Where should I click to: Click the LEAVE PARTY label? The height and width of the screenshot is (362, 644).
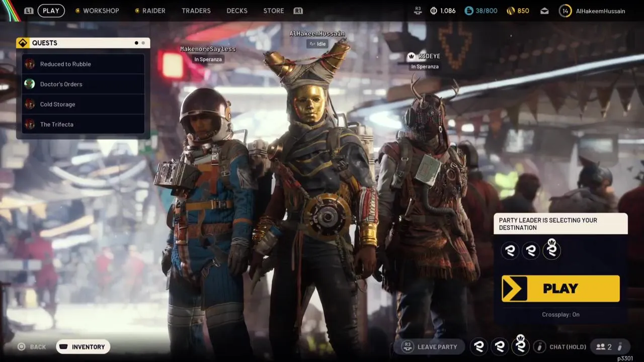(x=437, y=347)
